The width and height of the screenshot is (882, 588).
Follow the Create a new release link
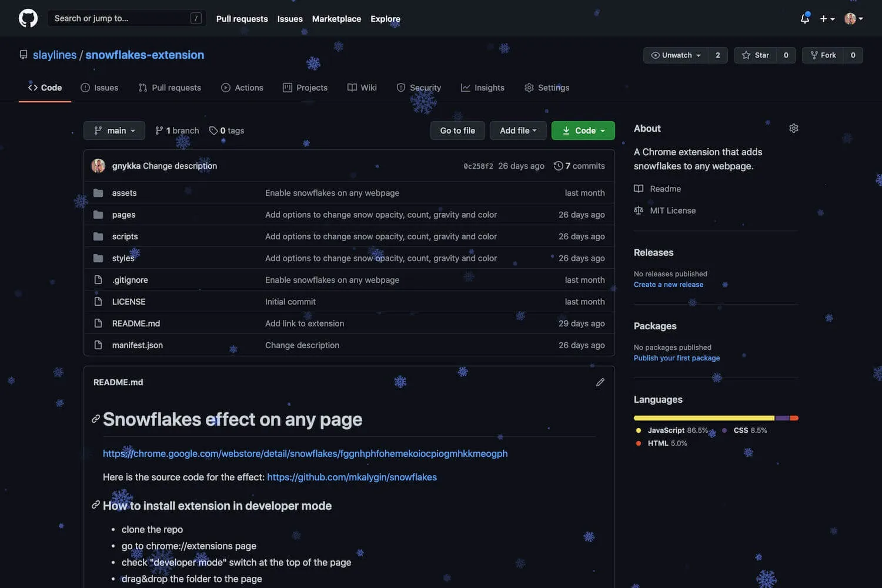coord(668,285)
